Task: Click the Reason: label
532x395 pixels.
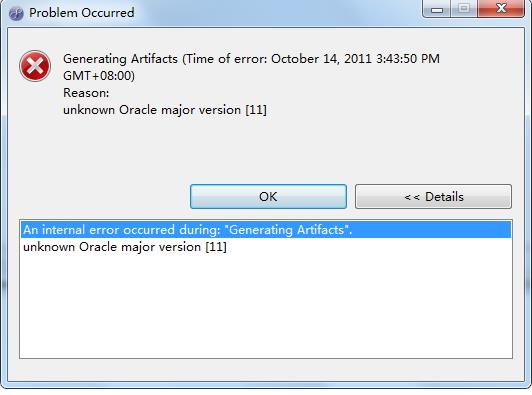Action: tap(86, 93)
